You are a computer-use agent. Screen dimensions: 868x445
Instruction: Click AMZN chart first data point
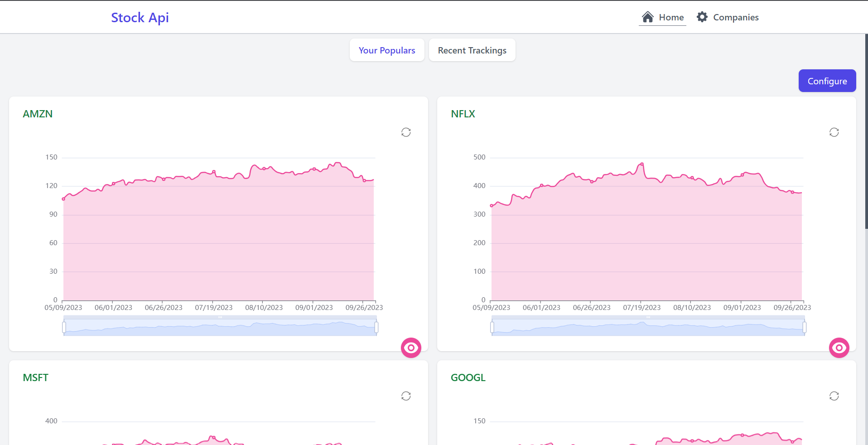pos(63,199)
